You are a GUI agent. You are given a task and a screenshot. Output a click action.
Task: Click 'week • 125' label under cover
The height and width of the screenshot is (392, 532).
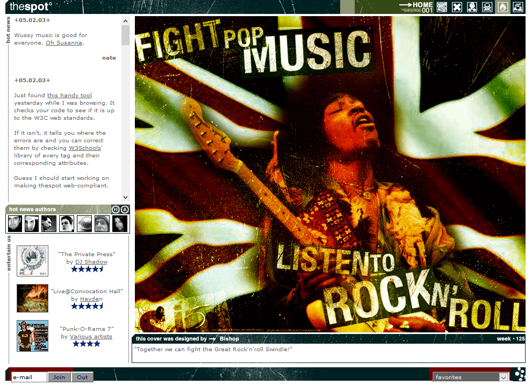511,339
